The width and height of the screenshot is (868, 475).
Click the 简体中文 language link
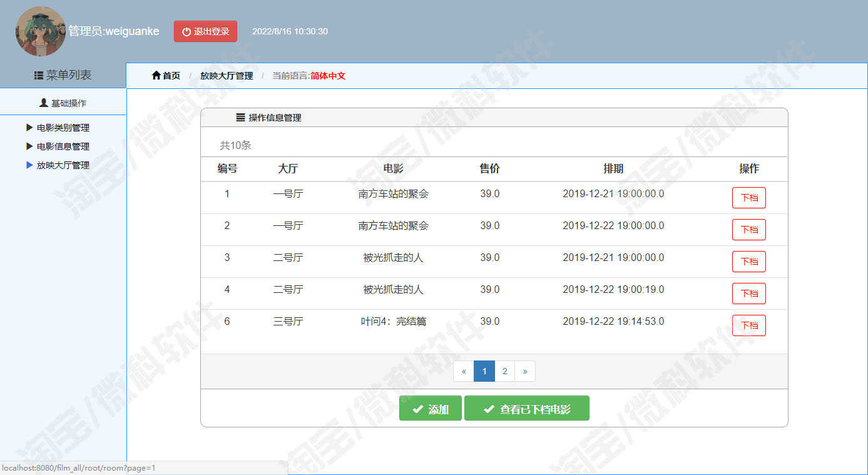pos(328,76)
